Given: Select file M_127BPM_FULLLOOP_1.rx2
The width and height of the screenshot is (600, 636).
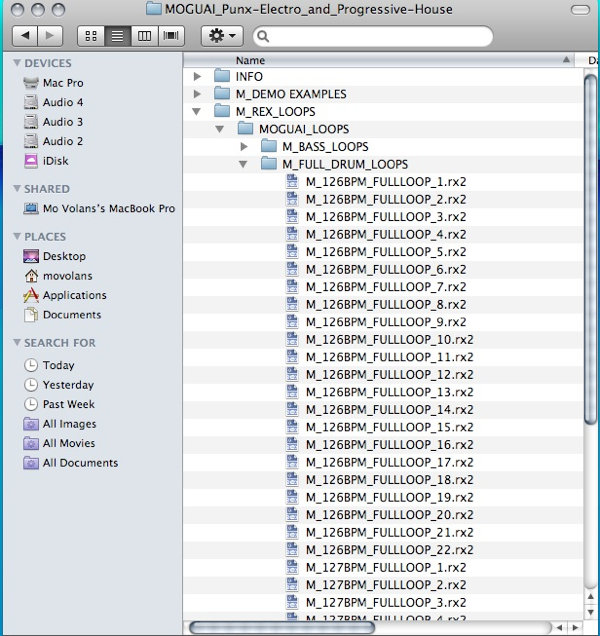Looking at the screenshot, I should pos(386,567).
